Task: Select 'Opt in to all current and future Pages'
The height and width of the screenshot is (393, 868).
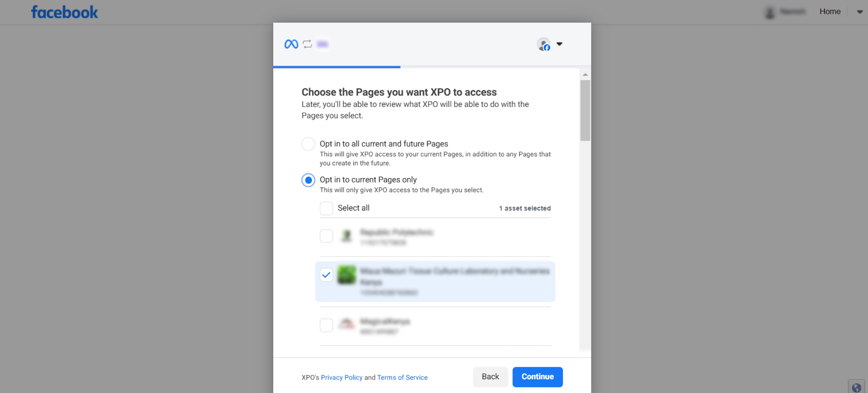Action: pos(308,144)
